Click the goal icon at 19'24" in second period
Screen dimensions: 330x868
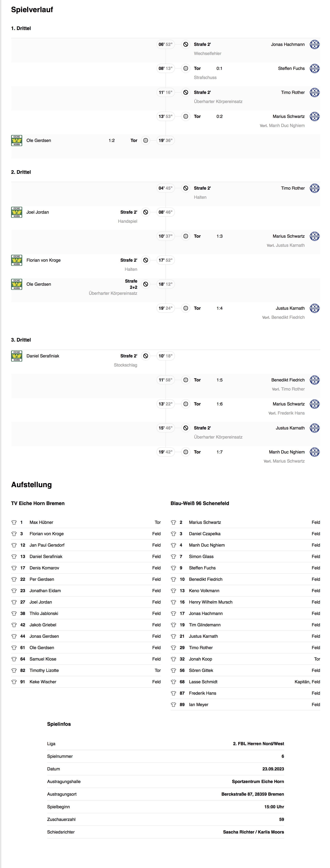(x=186, y=308)
